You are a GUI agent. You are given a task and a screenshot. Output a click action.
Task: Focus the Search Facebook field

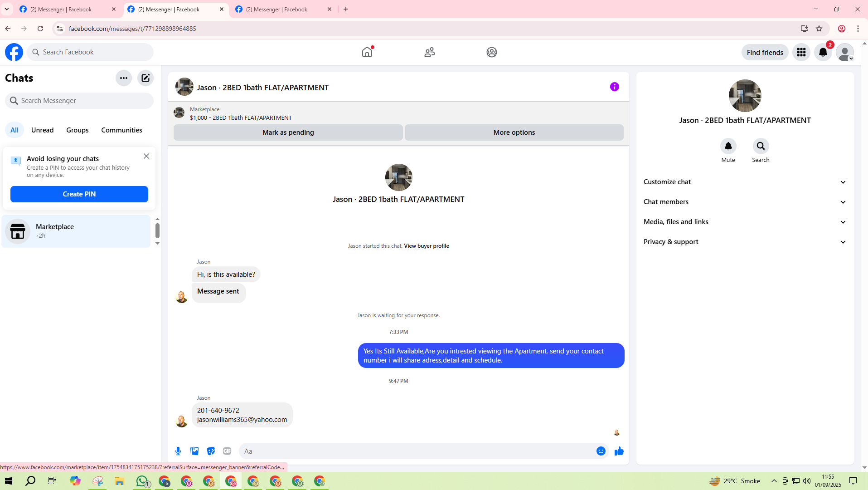click(x=91, y=52)
